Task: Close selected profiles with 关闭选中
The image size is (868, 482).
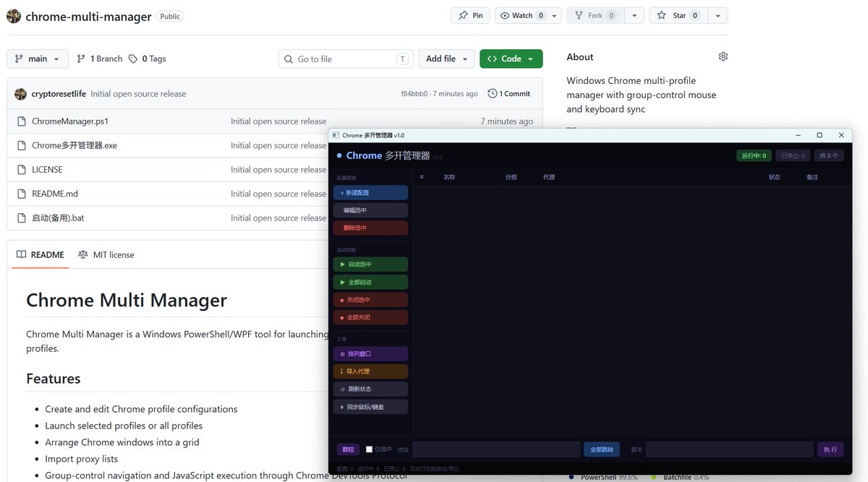Action: [370, 300]
